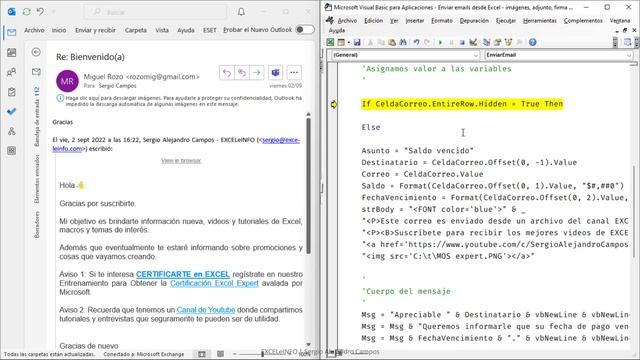Open Complementos menu in VBA editor
This screenshot has width=640, height=360.
point(583,20)
